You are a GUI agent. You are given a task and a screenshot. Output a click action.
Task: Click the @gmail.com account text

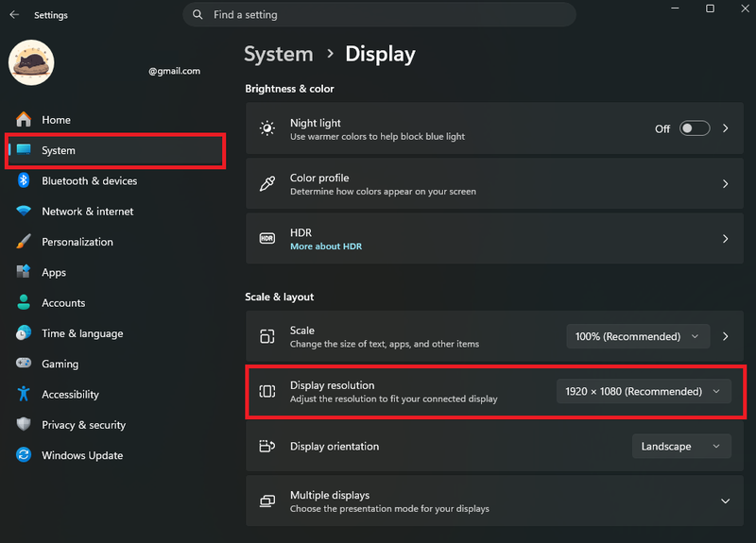coord(174,71)
